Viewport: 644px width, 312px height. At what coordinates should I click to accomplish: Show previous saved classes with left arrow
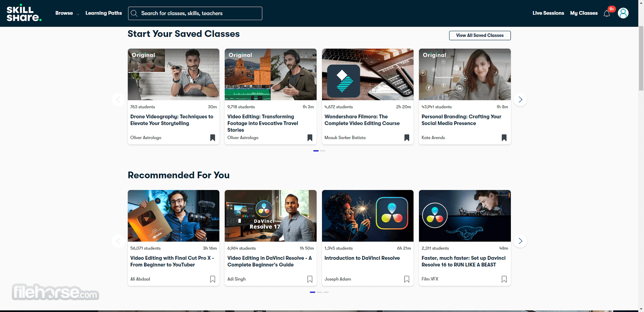pyautogui.click(x=118, y=99)
